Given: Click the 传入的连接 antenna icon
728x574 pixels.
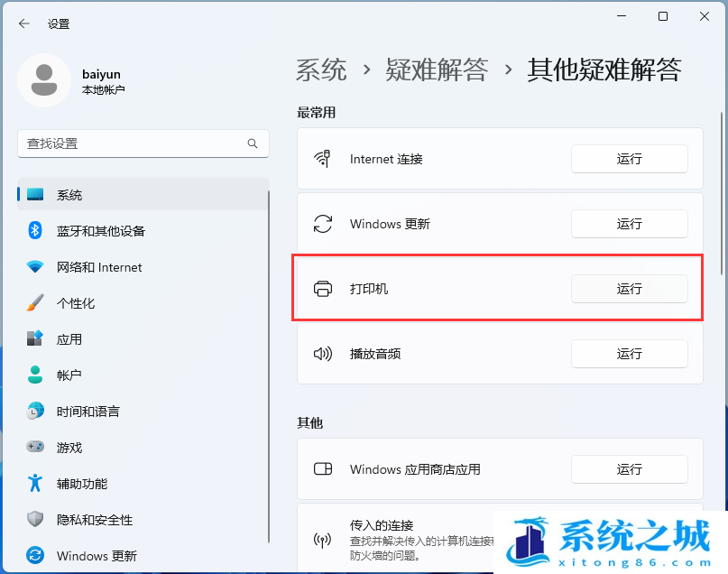Looking at the screenshot, I should tap(323, 540).
